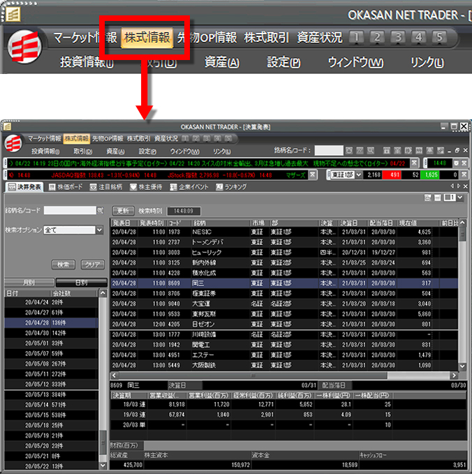472x476 pixels.
Task: Click the window layout icon above the results table
Action: [x=438, y=198]
